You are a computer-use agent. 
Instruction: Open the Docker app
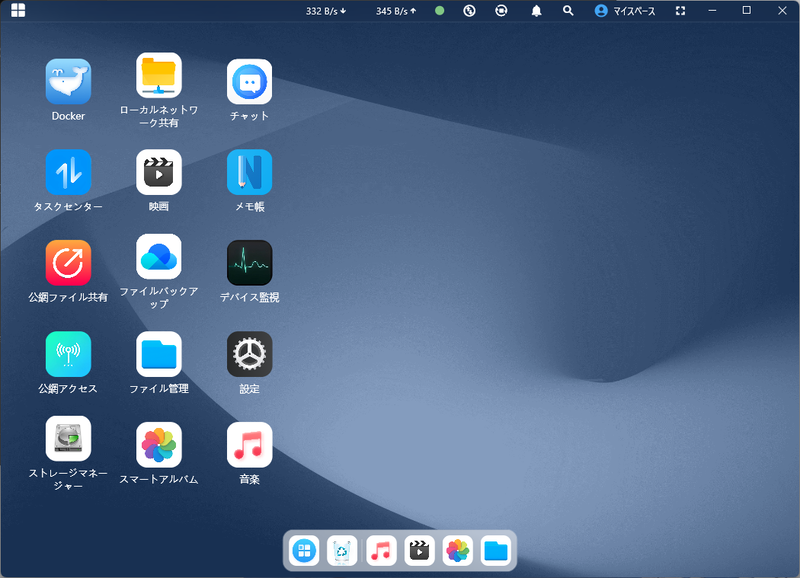68,82
